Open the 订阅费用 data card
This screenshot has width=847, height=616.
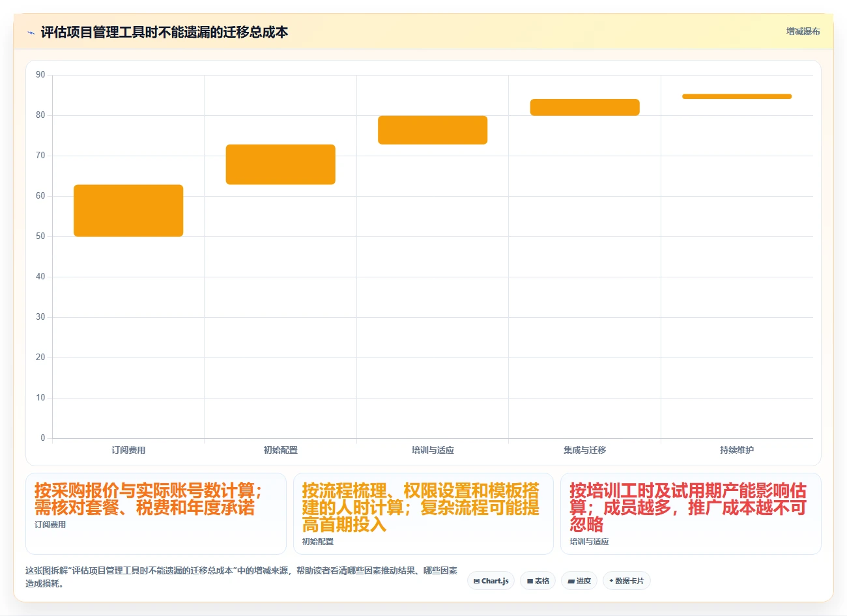click(156, 514)
